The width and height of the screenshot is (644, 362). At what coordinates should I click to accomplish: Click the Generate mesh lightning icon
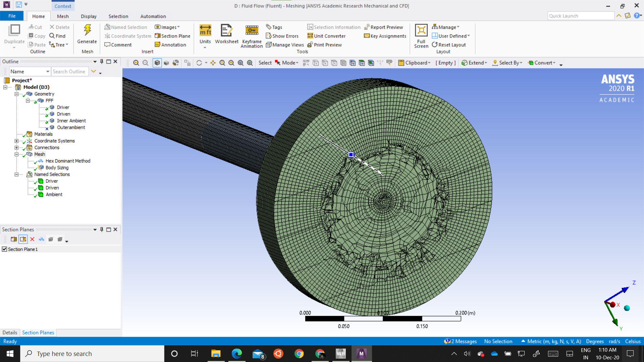pos(87,31)
